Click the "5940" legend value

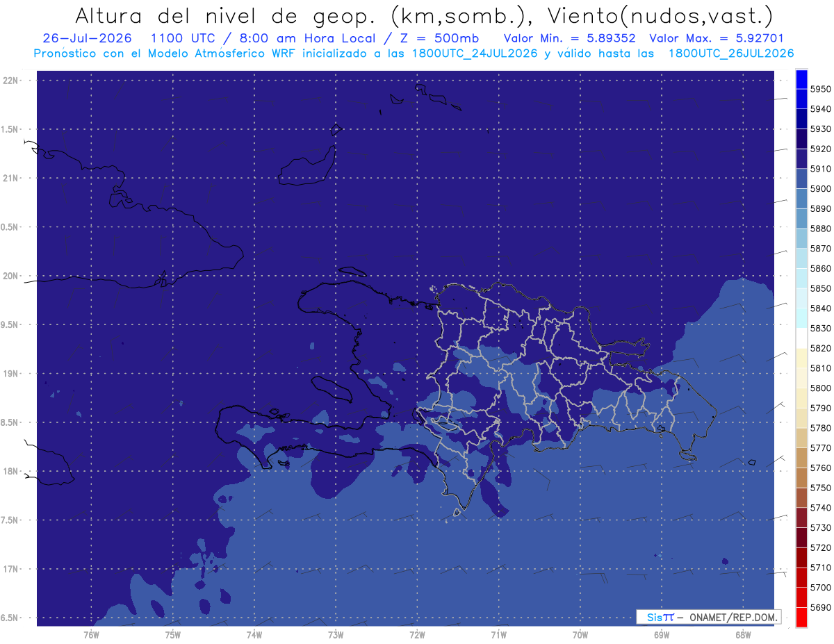pos(820,109)
